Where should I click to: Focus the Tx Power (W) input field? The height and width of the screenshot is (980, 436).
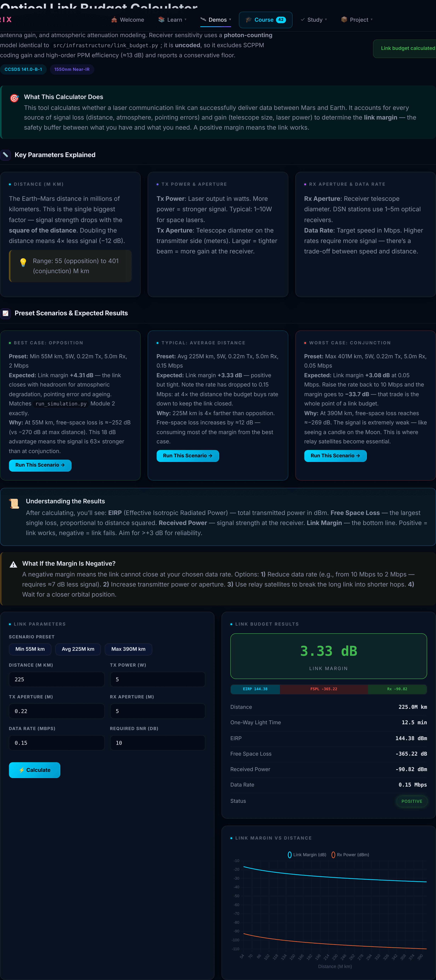tap(158, 679)
